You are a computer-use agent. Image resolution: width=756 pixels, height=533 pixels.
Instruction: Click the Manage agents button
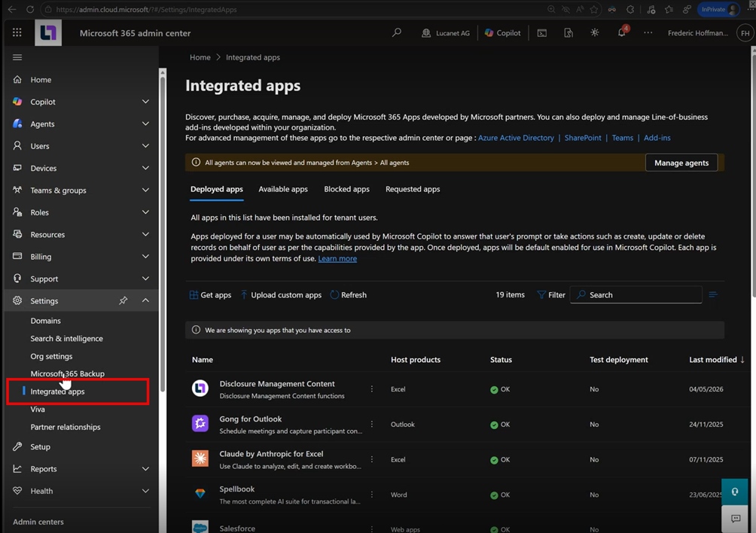click(x=681, y=163)
